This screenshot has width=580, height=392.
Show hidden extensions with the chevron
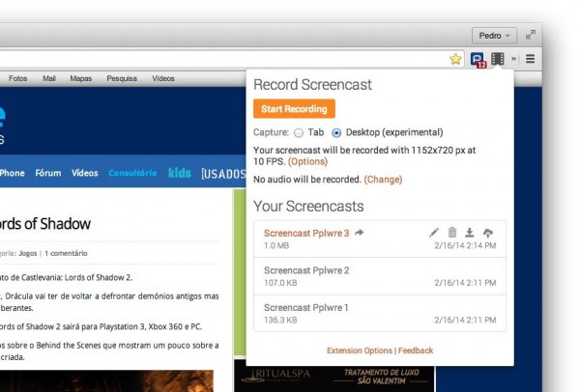[514, 59]
